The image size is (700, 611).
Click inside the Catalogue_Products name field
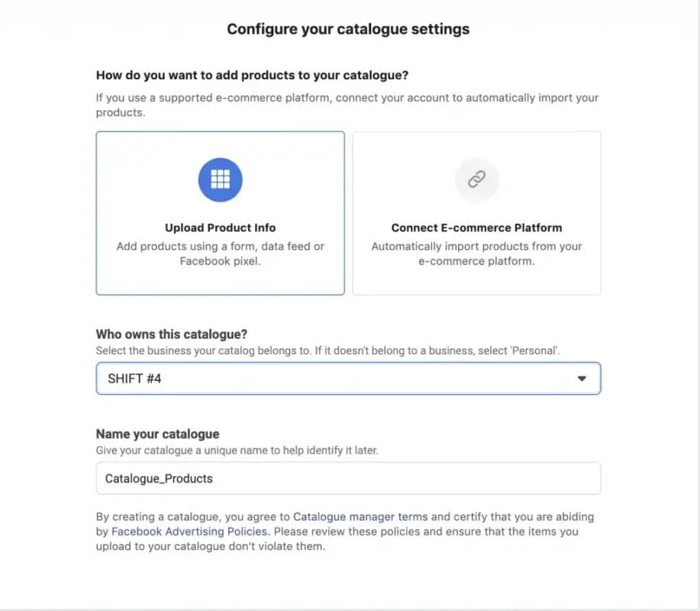click(347, 477)
